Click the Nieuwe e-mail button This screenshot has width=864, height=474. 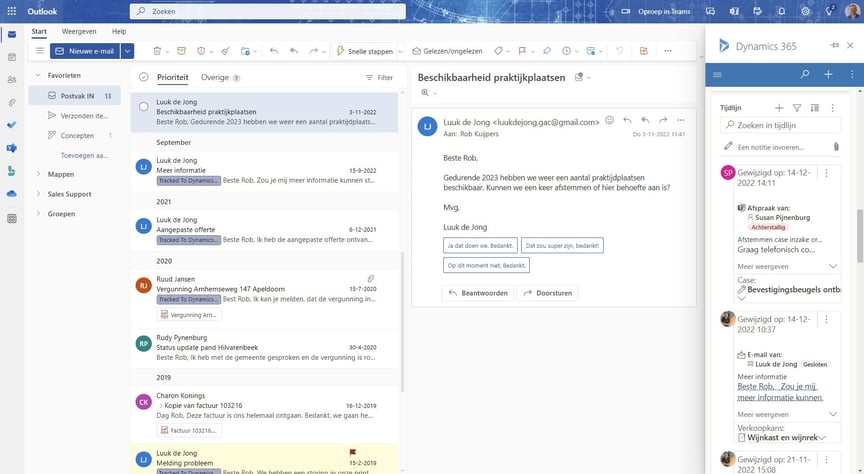point(85,51)
